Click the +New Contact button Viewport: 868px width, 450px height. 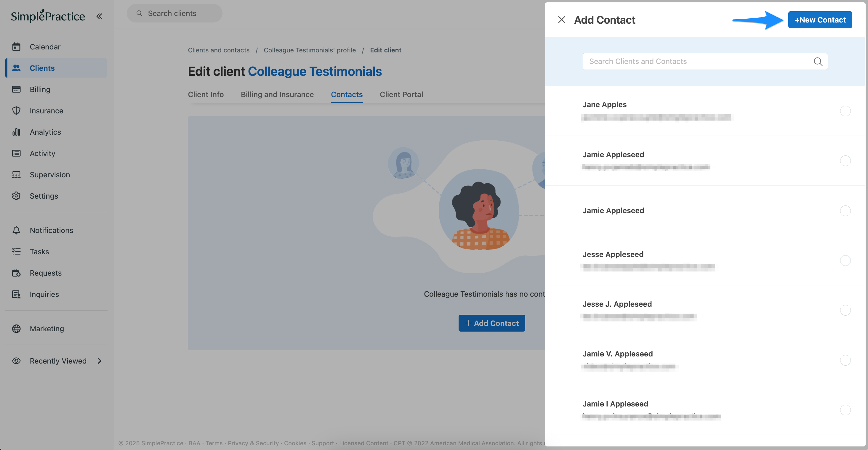pyautogui.click(x=820, y=20)
